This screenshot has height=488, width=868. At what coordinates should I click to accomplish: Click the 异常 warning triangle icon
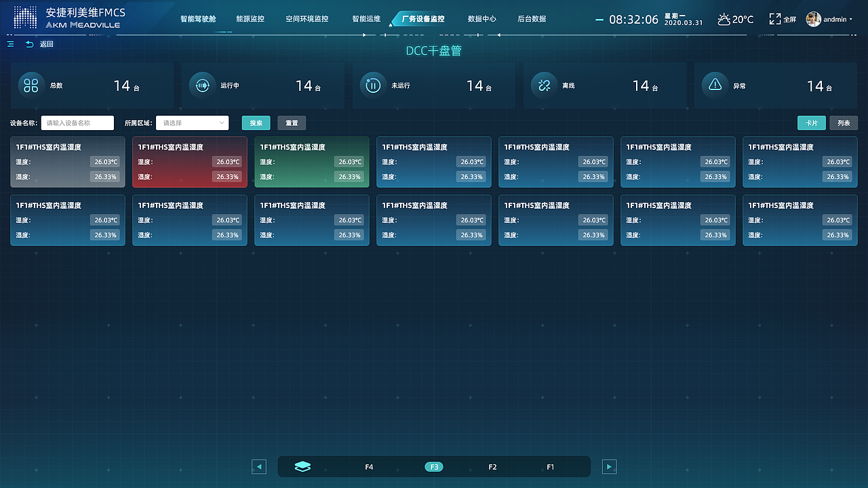(715, 85)
